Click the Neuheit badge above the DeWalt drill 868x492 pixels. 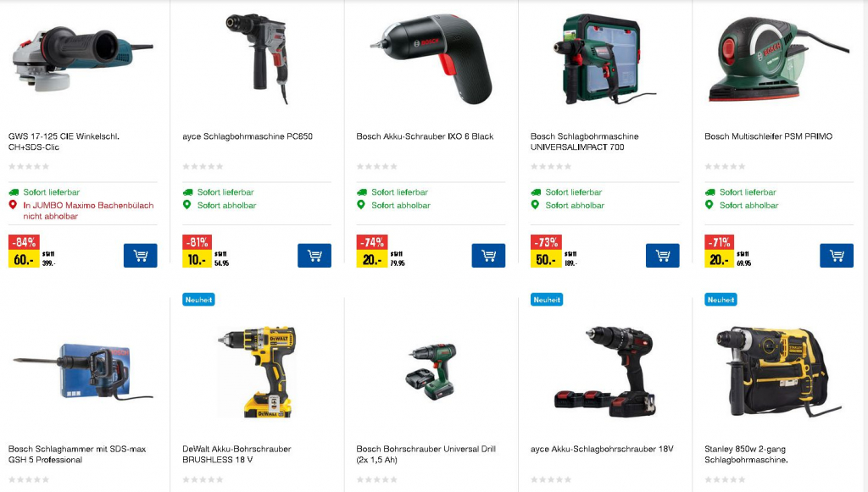198,300
